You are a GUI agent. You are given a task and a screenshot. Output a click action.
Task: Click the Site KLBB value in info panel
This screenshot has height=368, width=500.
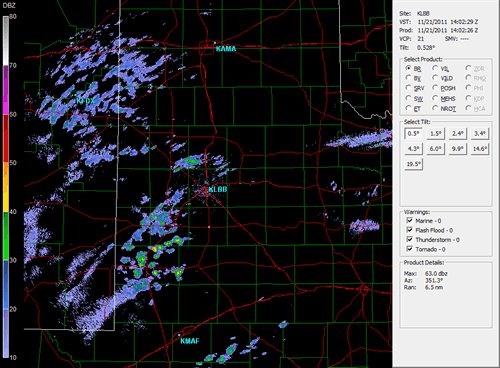click(x=423, y=14)
